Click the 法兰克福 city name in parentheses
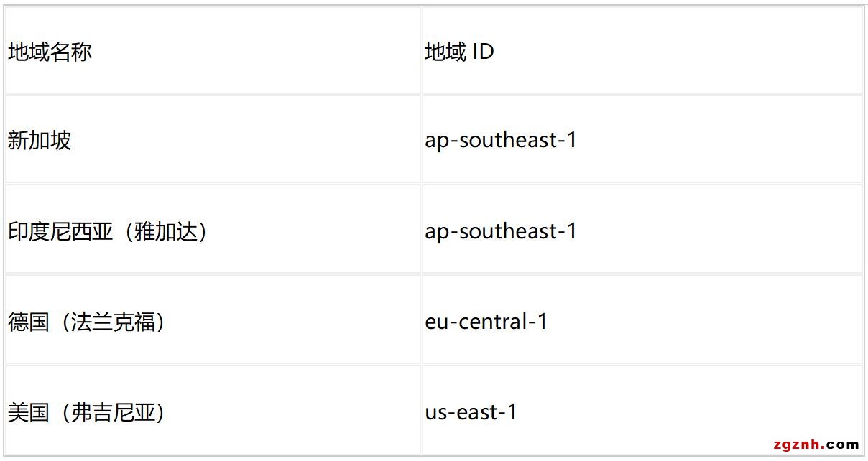The image size is (868, 461). point(113,322)
